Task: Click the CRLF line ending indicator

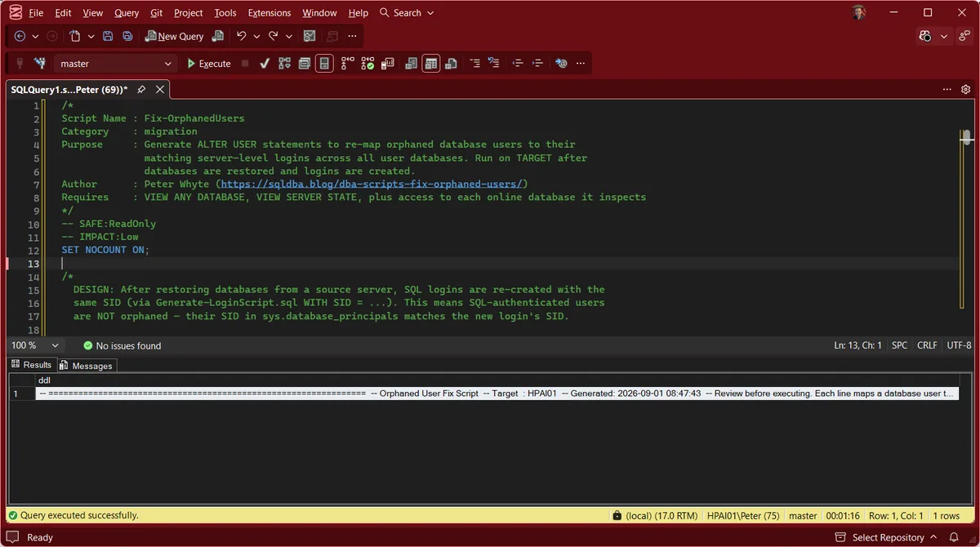Action: 927,345
